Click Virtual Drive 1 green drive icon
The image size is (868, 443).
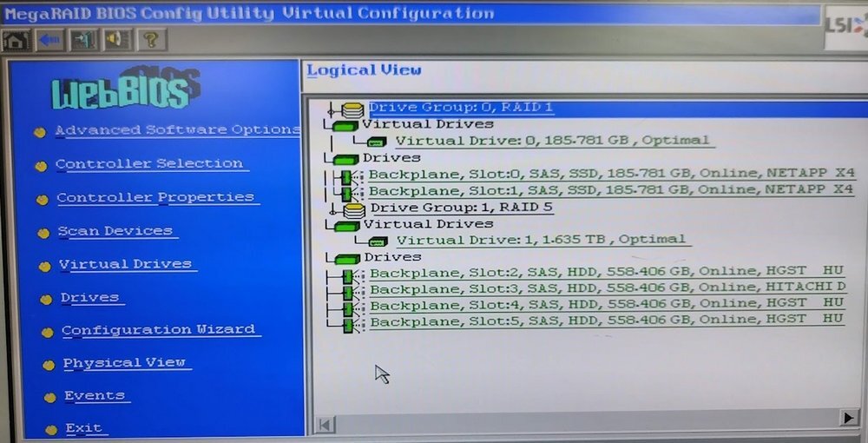(378, 241)
